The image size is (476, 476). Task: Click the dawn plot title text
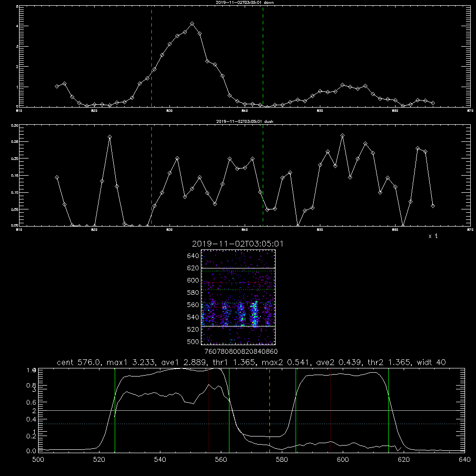(x=245, y=2)
